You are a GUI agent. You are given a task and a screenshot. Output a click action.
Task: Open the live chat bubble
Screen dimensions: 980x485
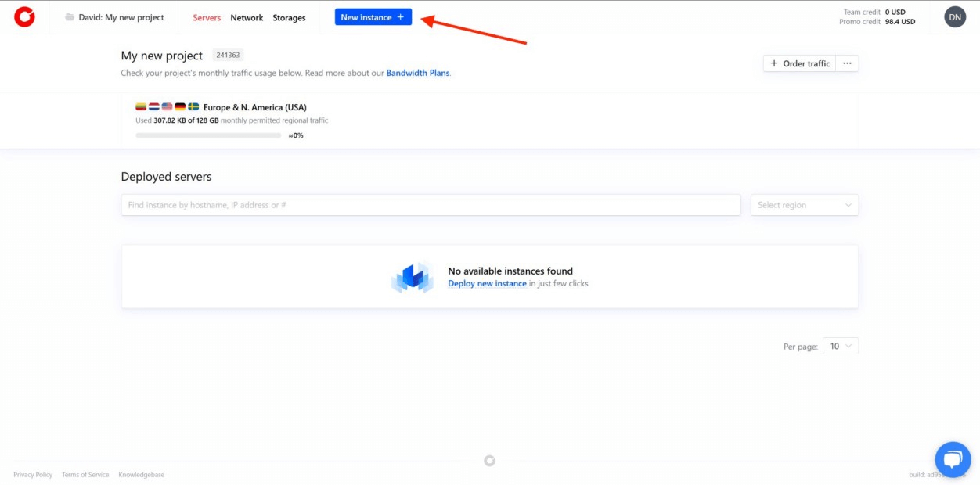[952, 459]
